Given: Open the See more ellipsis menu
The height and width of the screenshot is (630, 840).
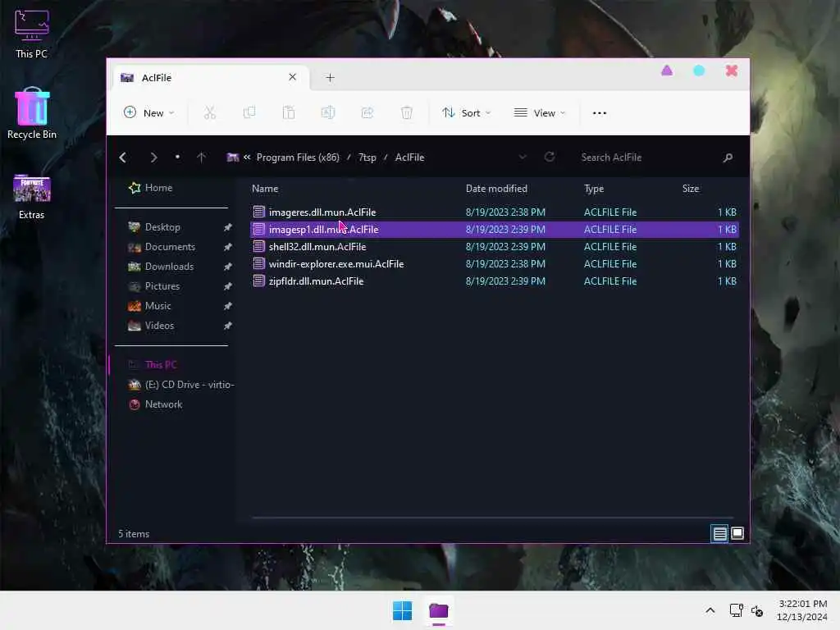Looking at the screenshot, I should tap(600, 113).
